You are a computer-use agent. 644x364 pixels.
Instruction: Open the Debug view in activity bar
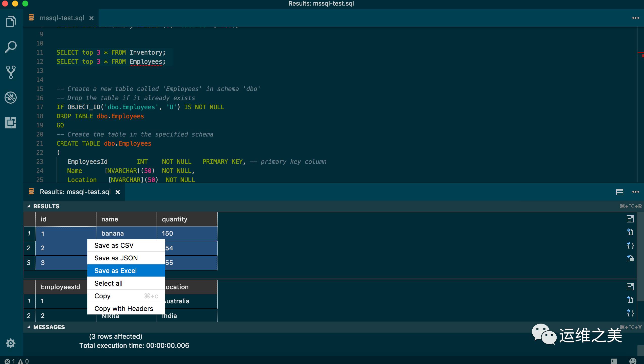(x=11, y=98)
